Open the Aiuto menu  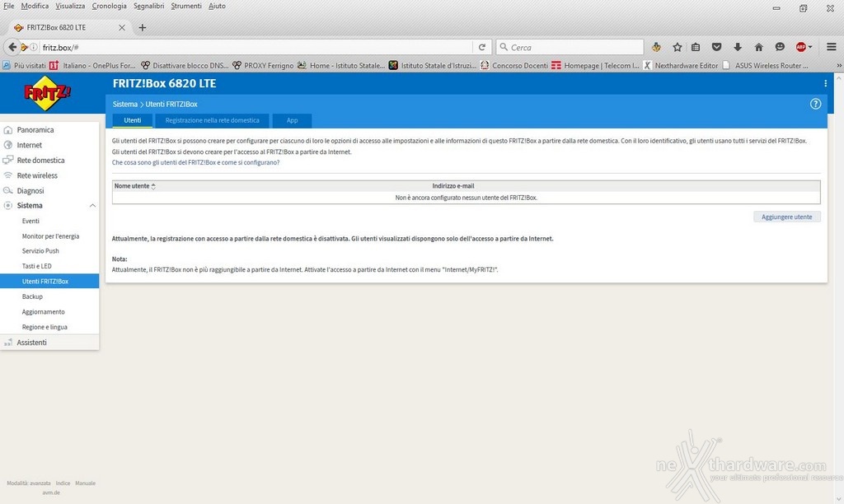217,6
